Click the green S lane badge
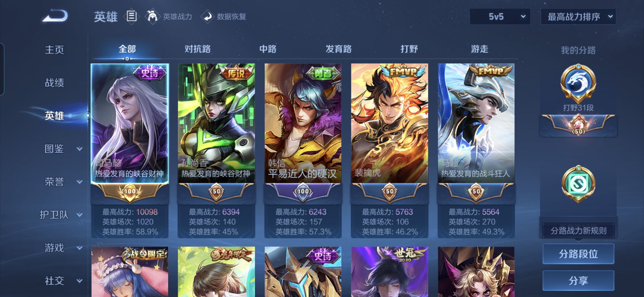 [x=578, y=184]
